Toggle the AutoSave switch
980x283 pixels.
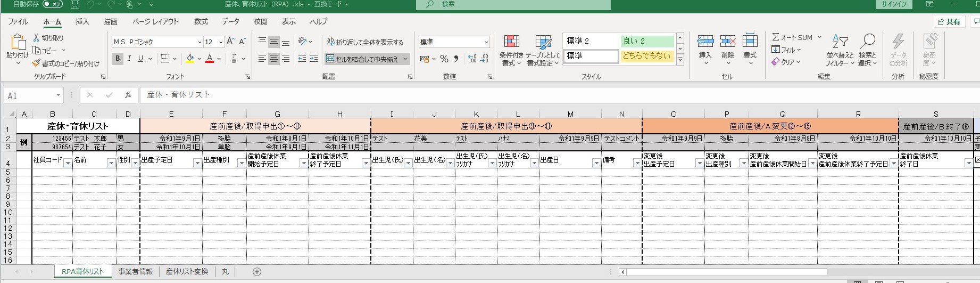click(x=52, y=4)
